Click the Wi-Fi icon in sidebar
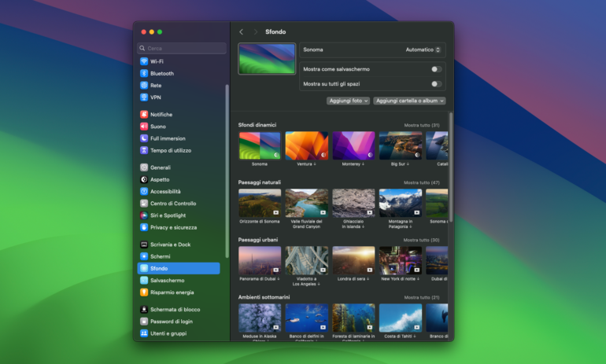This screenshot has width=606, height=364. coord(144,61)
